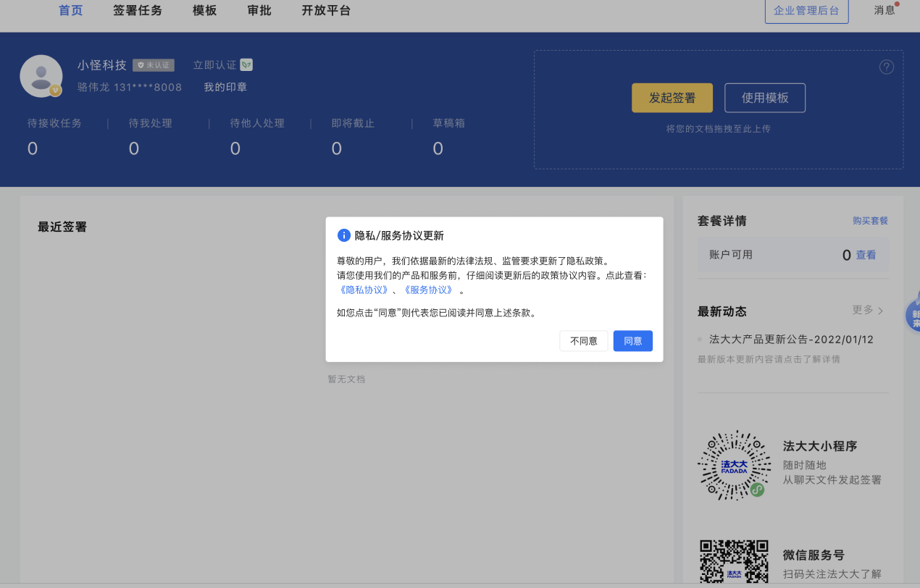Open the 《服务协议》 link
This screenshot has width=920, height=588.
pyautogui.click(x=427, y=290)
